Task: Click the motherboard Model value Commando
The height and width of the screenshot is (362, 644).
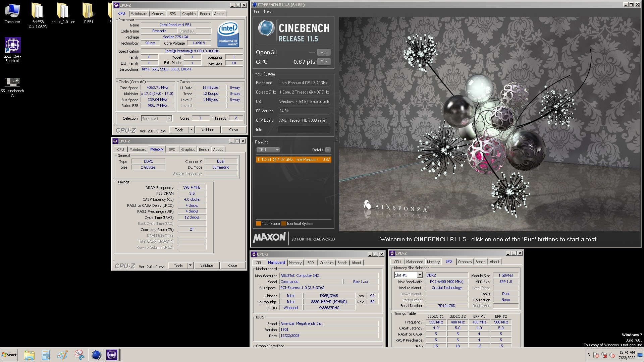Action: pos(311,282)
